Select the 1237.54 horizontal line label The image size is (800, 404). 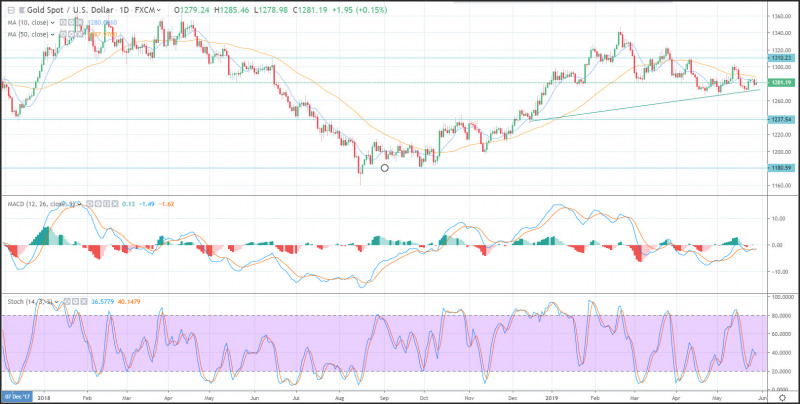point(782,119)
